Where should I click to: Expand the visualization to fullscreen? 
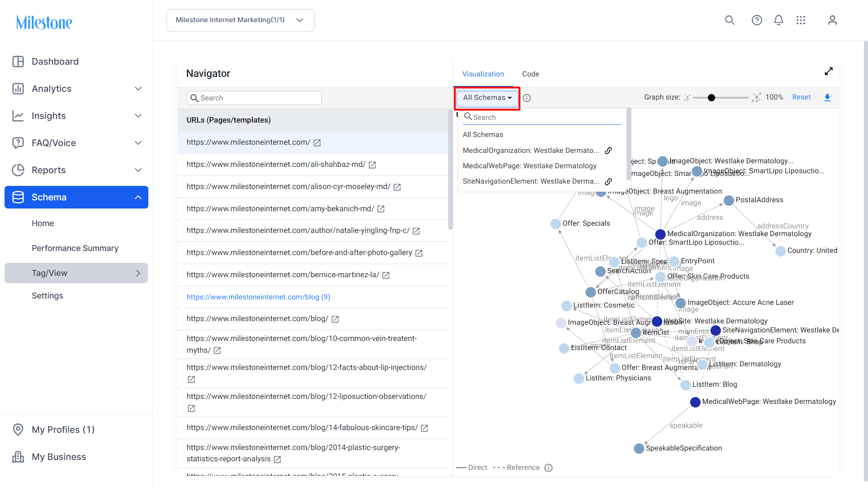point(829,71)
